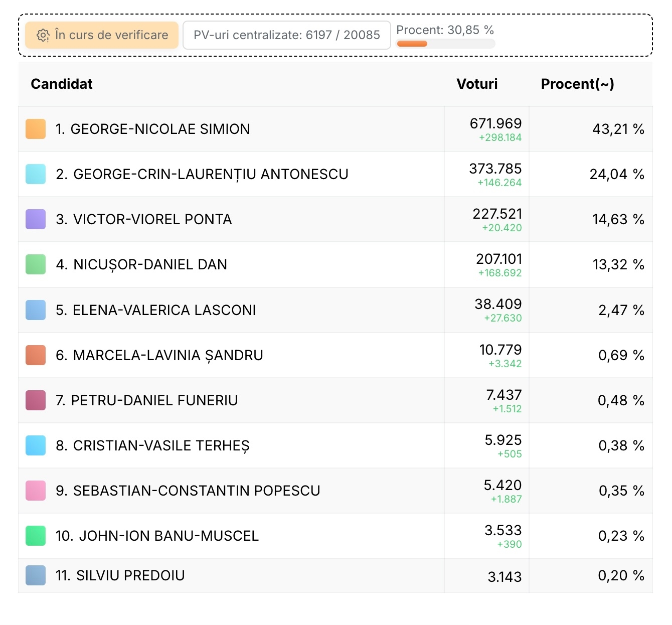Sort by the Candidat column header
This screenshot has height=625, width=672.
[62, 84]
